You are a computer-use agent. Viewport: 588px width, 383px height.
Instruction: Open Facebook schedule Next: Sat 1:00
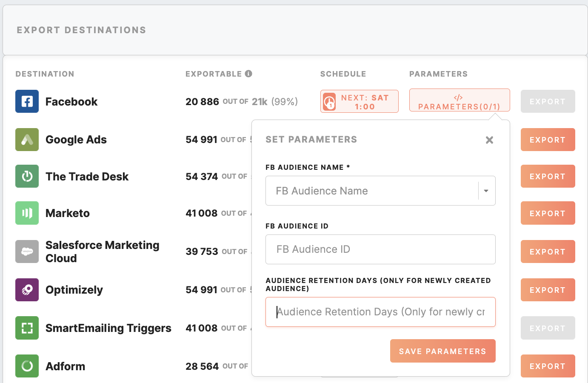pos(360,101)
